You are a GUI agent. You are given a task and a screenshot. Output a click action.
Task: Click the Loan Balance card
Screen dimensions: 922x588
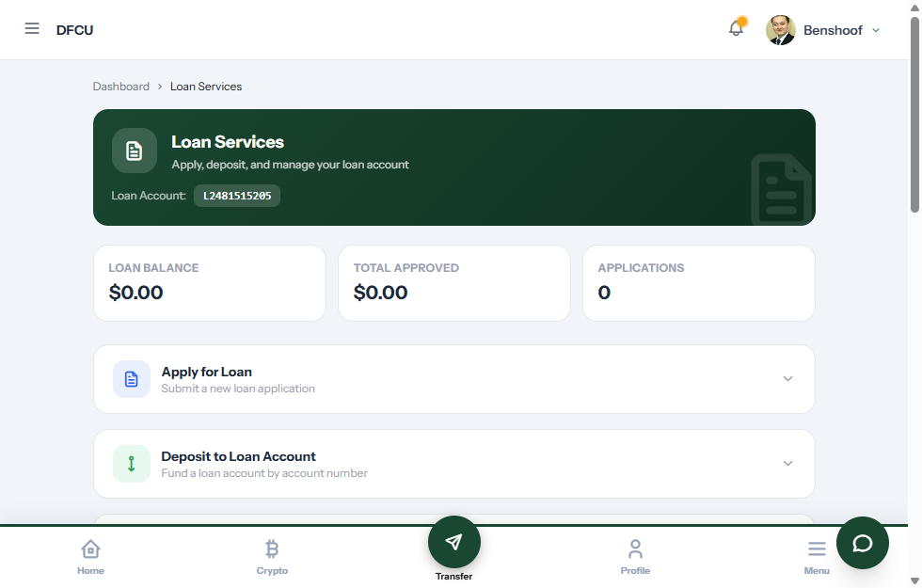tap(209, 283)
